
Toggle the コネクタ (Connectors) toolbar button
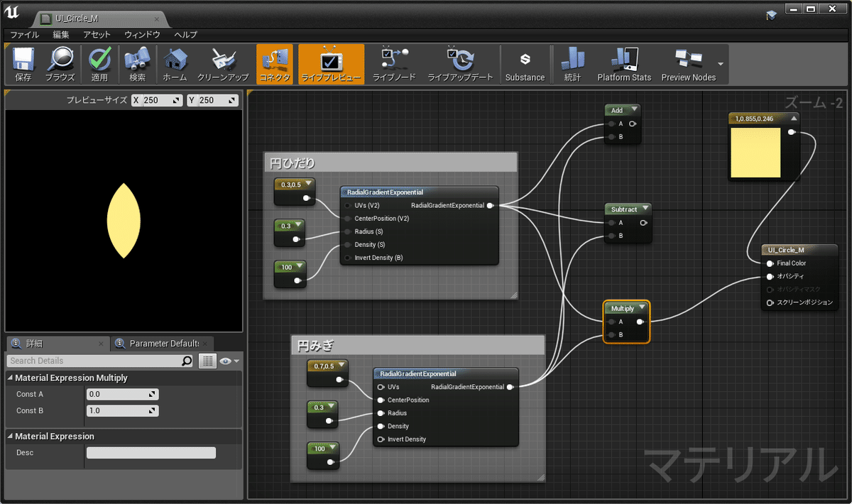(x=274, y=64)
